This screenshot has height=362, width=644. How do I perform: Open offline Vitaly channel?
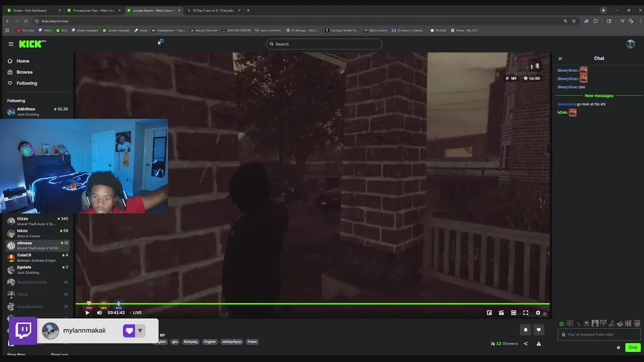[x=37, y=294]
